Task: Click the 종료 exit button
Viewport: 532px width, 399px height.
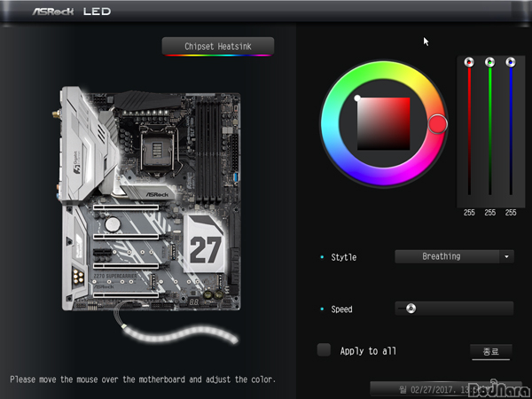Action: [x=490, y=352]
